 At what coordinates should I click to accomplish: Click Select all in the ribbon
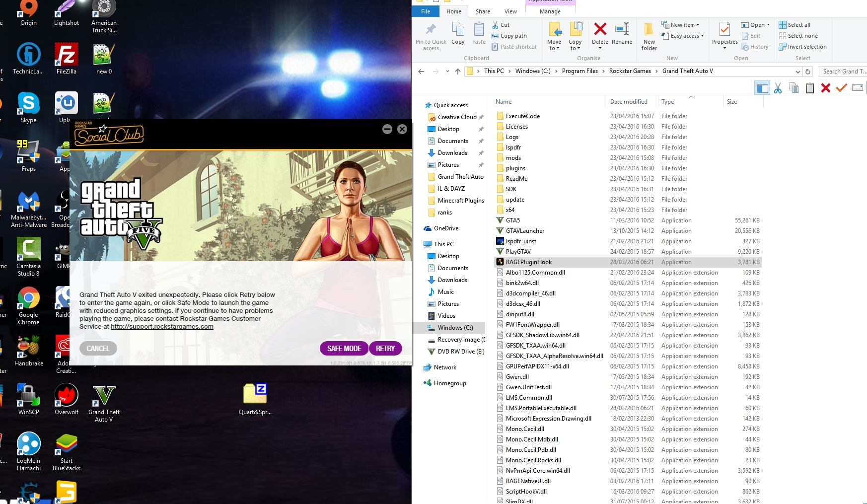coord(795,25)
